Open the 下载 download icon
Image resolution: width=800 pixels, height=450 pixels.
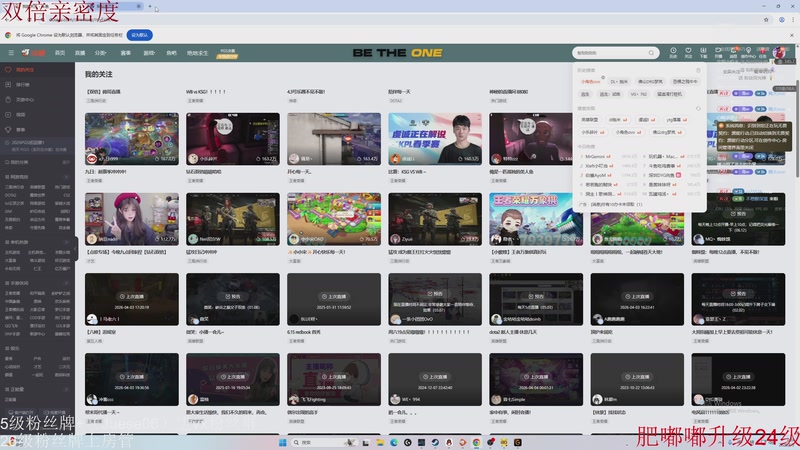pyautogui.click(x=703, y=52)
